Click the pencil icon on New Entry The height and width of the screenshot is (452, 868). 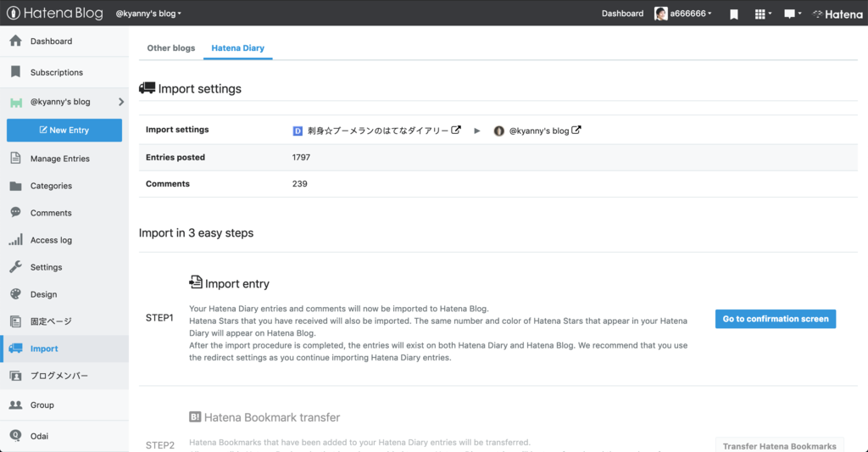(x=43, y=130)
